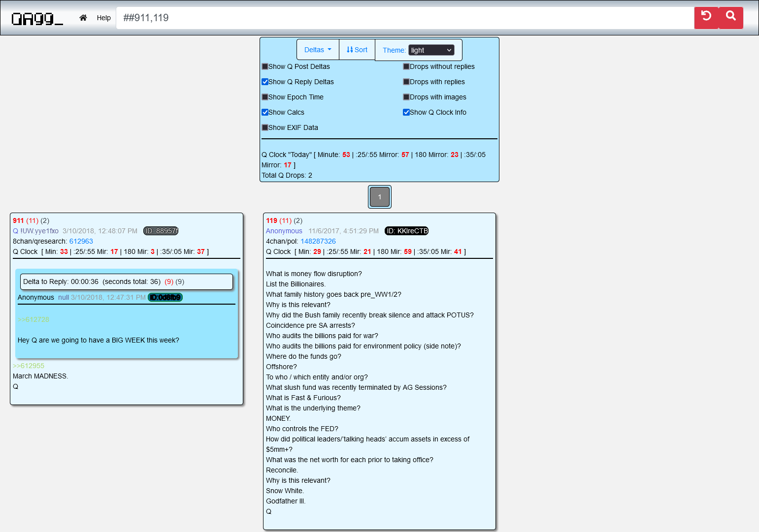Click the 'Offshore?' line
This screenshot has height=532, width=759.
[x=281, y=367]
